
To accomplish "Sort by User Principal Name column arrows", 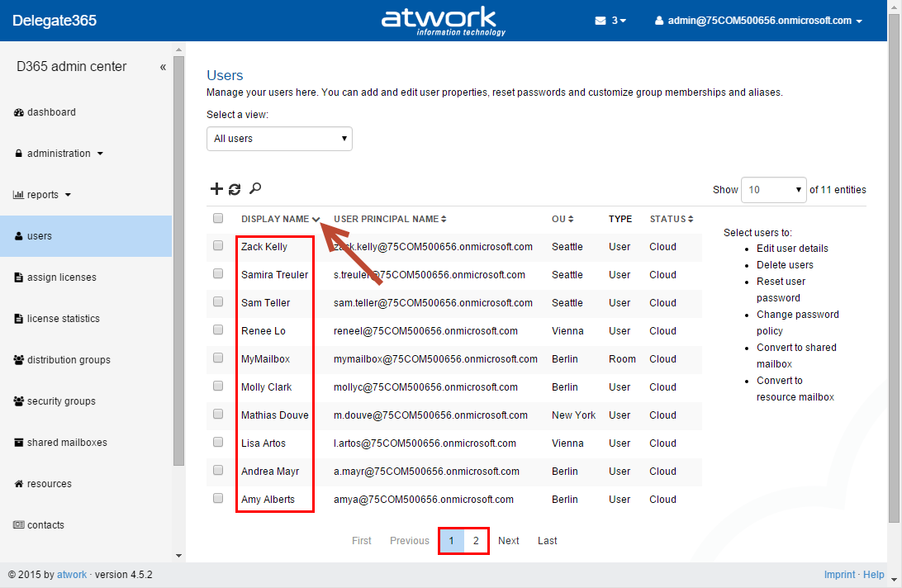I will point(444,220).
